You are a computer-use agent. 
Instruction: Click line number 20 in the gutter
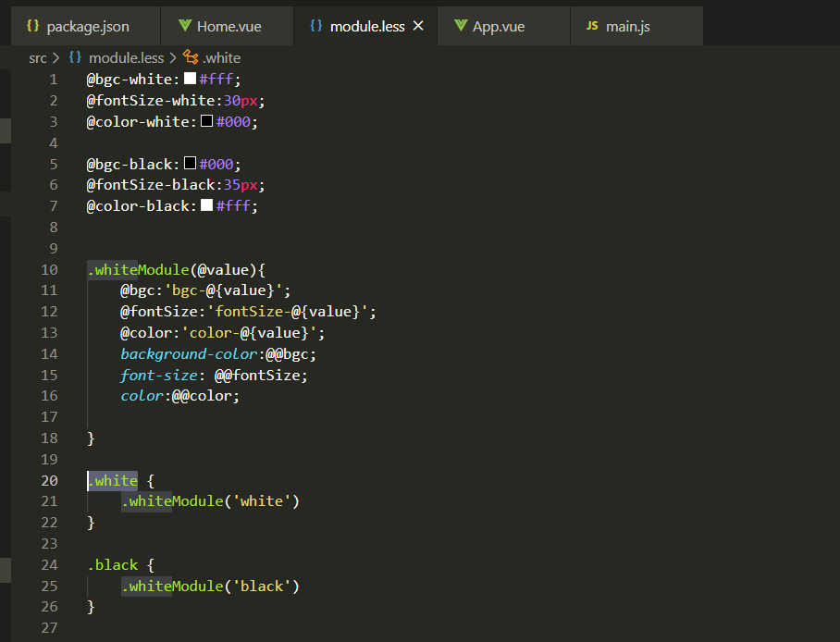[49, 481]
